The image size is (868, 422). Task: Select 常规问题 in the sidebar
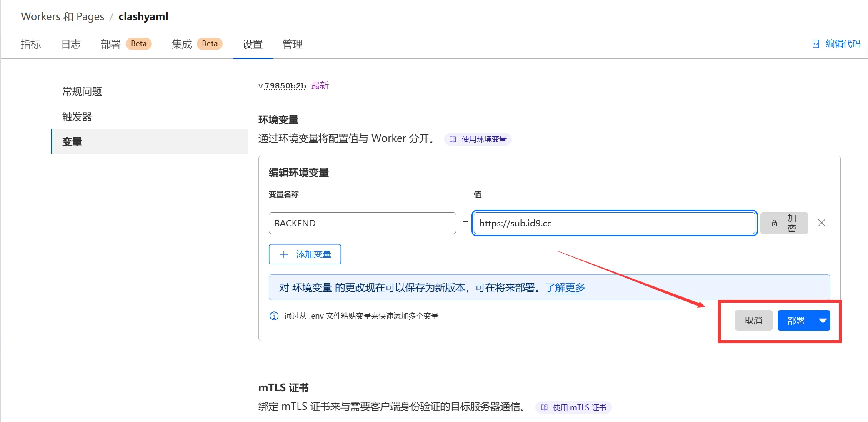[82, 92]
